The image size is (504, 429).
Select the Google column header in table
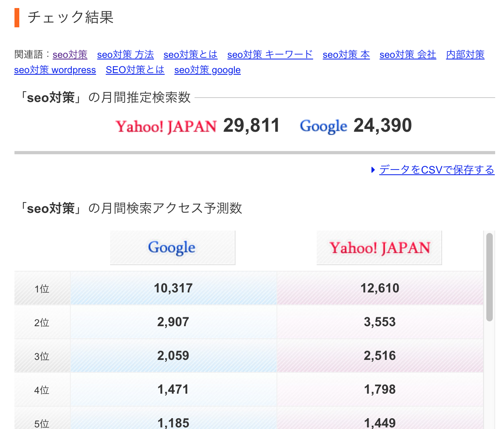pyautogui.click(x=172, y=247)
